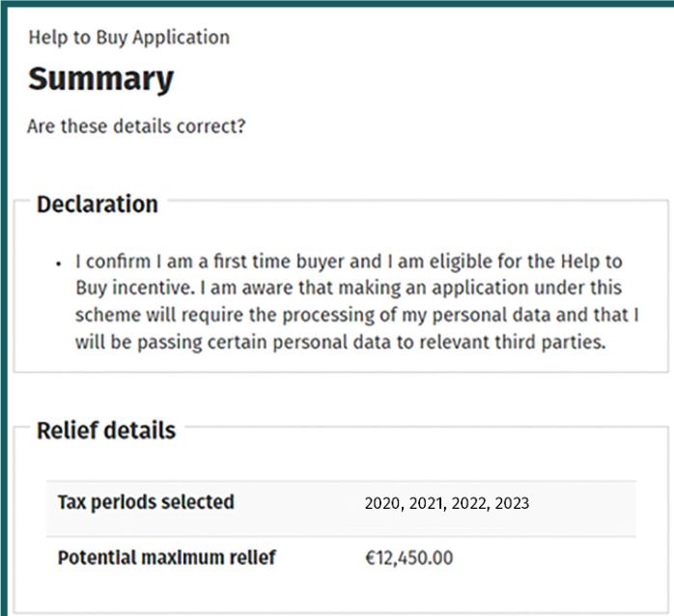Select the 'Are these details correct?' text

click(x=135, y=126)
